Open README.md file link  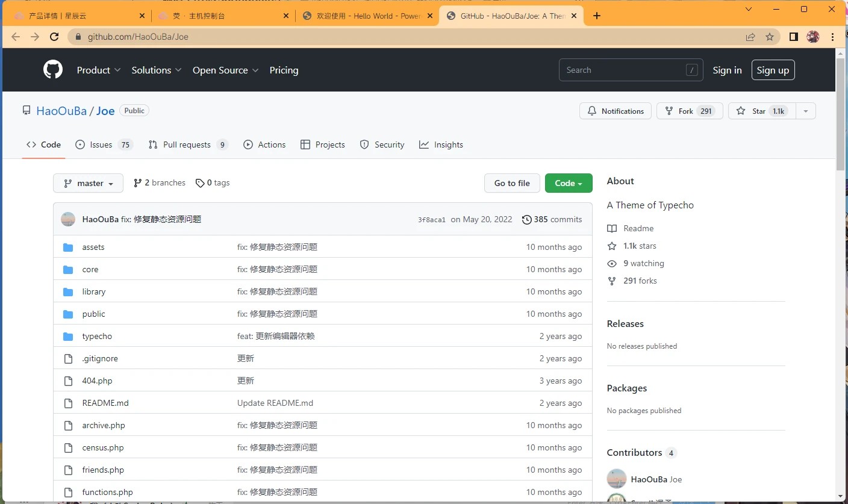coord(105,403)
